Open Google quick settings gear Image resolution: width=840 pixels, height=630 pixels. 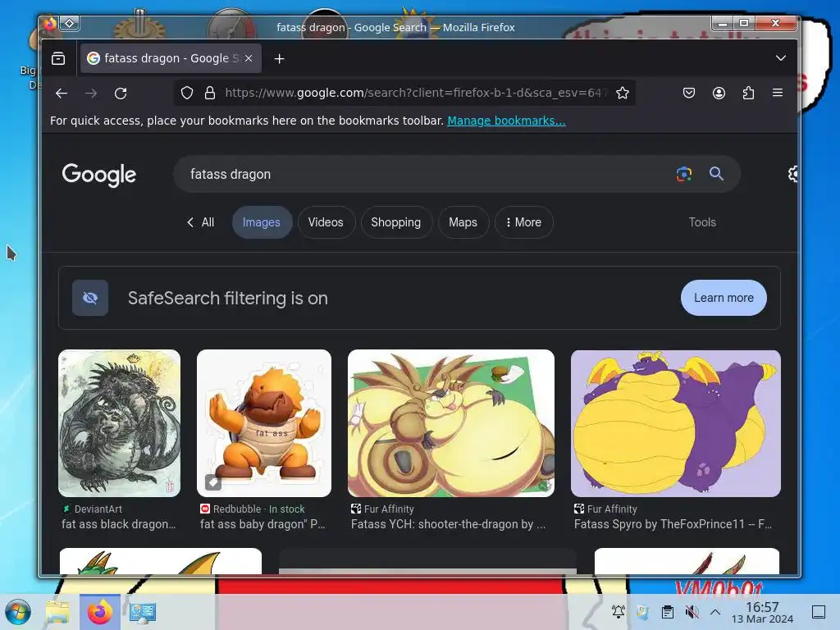coord(793,174)
